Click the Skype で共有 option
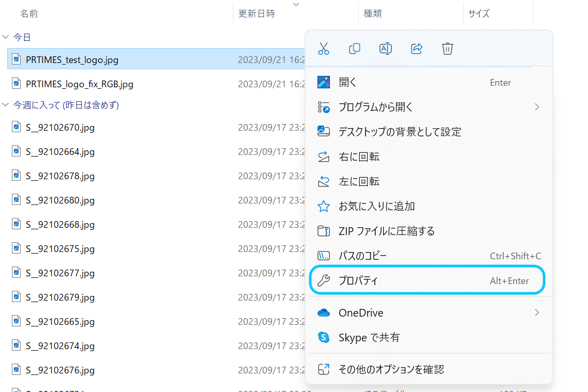 tap(369, 337)
